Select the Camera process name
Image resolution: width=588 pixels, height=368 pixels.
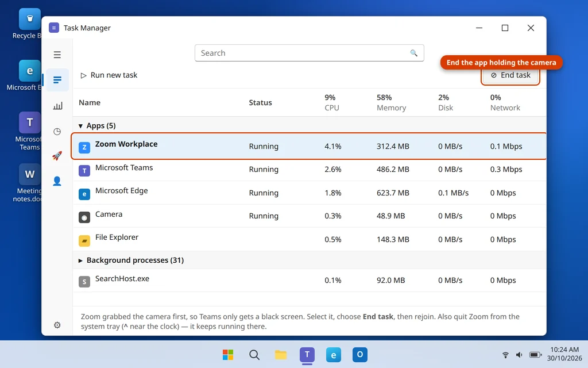pos(109,214)
